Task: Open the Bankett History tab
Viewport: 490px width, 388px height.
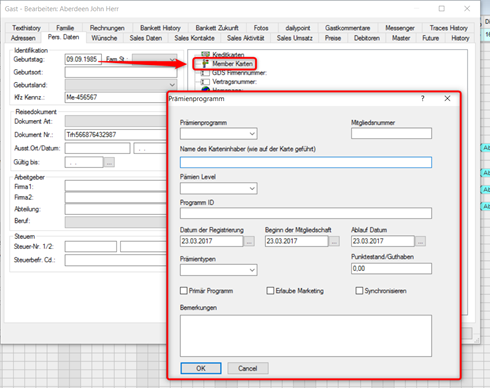Action: tap(160, 28)
